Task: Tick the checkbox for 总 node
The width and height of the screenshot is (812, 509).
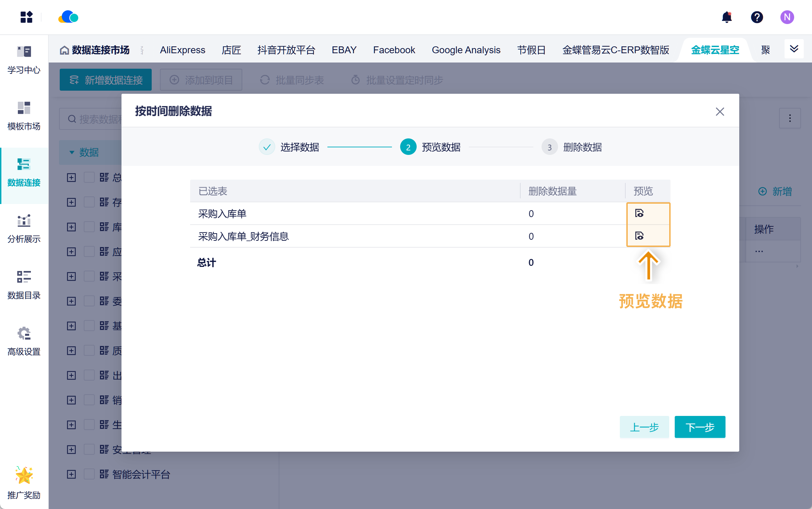Action: (89, 178)
